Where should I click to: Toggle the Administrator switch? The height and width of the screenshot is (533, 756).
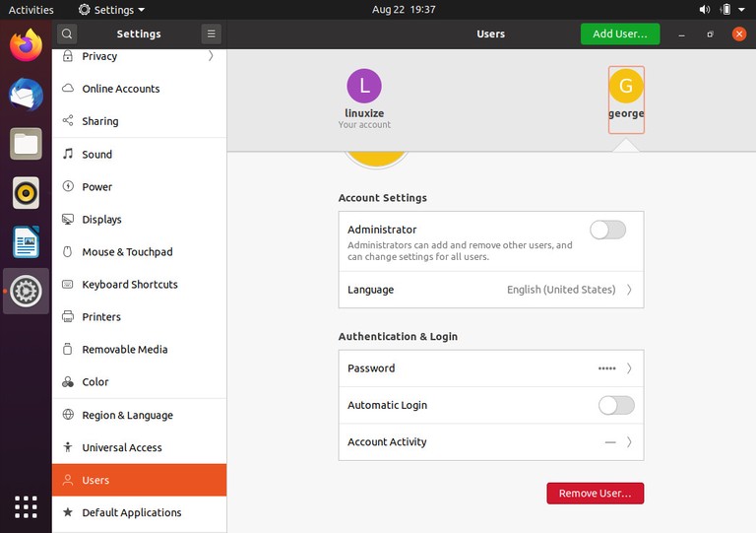click(x=607, y=231)
